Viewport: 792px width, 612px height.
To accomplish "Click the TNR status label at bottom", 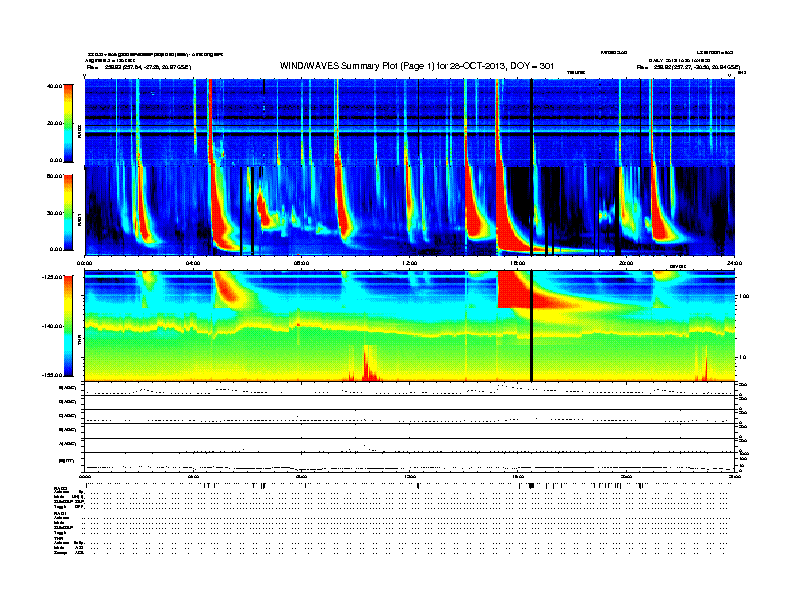I will coord(59,537).
